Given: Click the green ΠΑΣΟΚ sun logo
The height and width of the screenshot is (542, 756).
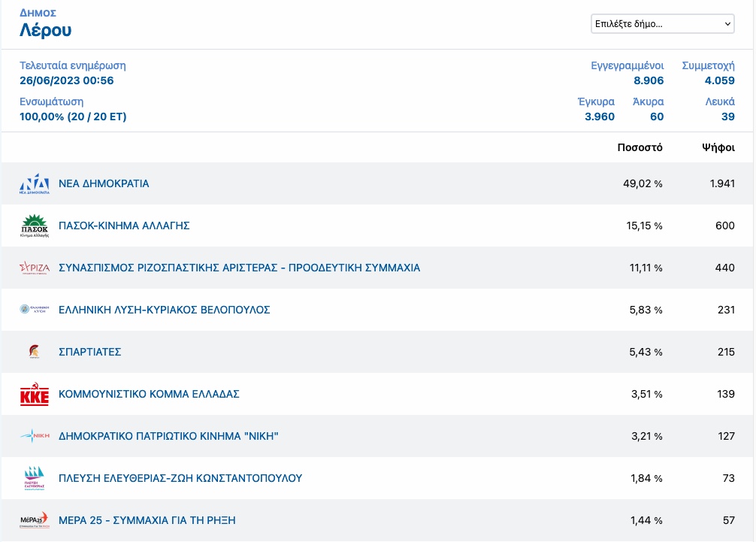Looking at the screenshot, I should click(35, 226).
